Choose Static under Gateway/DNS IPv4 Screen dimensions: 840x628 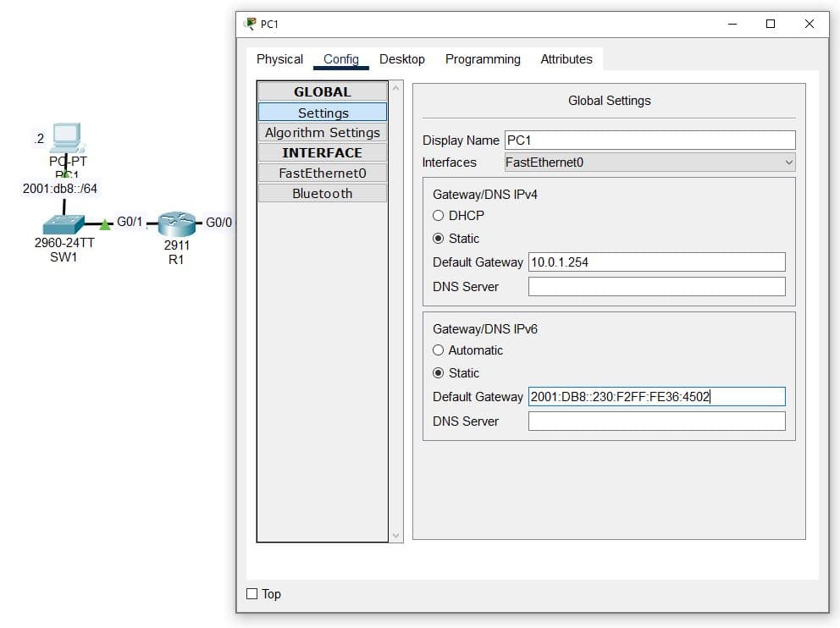[439, 239]
